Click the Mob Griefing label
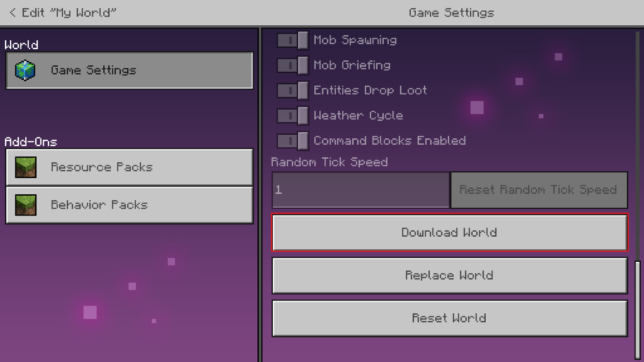 [352, 65]
